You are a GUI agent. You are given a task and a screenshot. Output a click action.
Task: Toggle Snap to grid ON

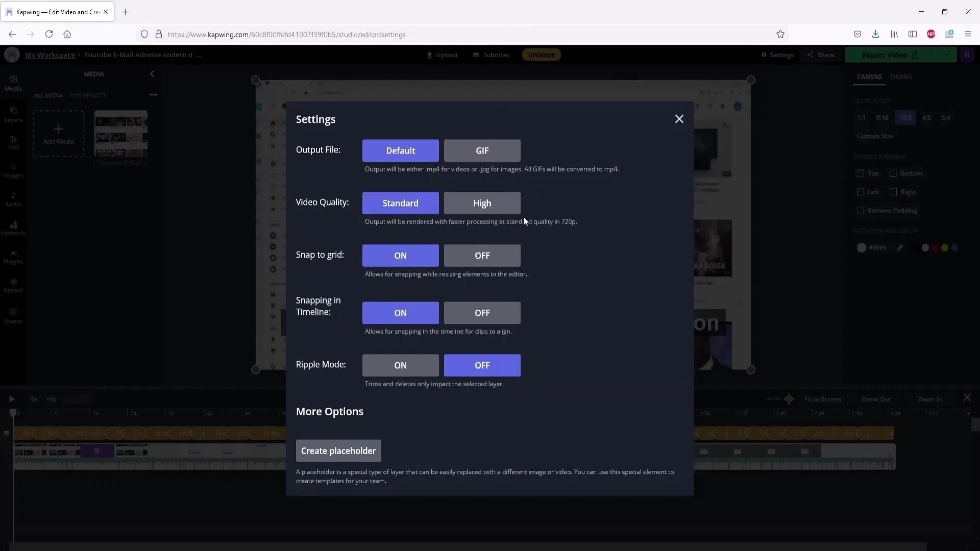[401, 255]
